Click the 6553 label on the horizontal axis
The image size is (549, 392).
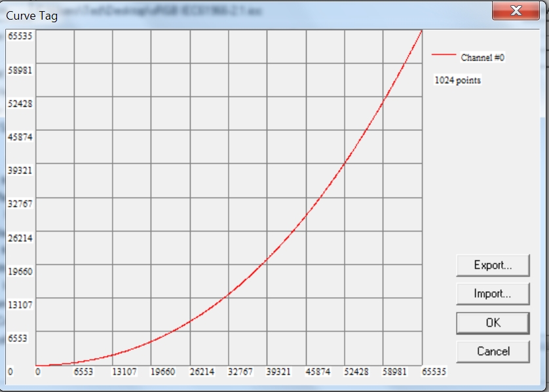coord(85,372)
